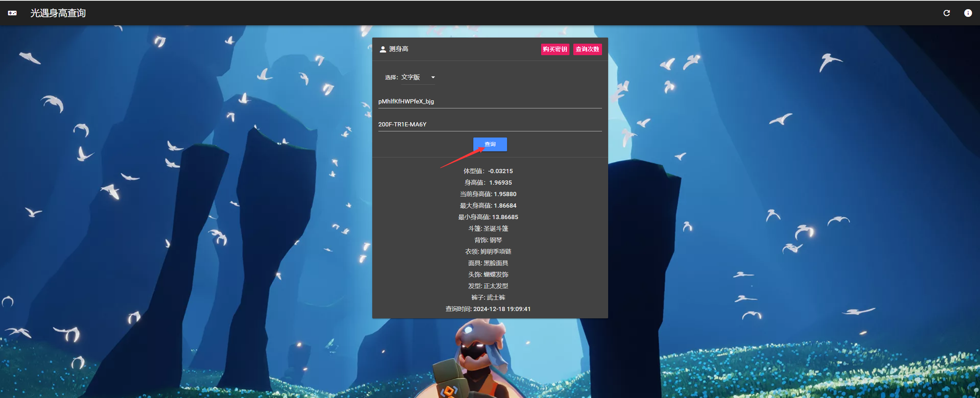Viewport: 980px width, 398px height.
Task: Click the 查询次数 button
Action: [x=587, y=49]
